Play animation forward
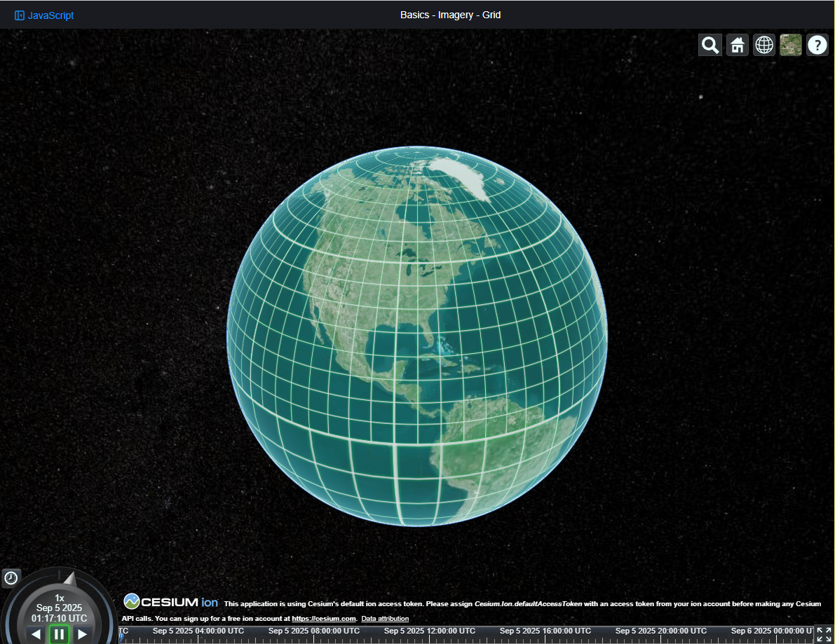The width and height of the screenshot is (835, 644). [x=82, y=634]
